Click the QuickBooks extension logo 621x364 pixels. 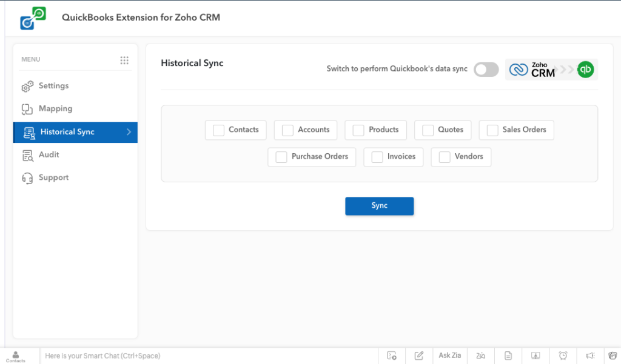coord(33,18)
